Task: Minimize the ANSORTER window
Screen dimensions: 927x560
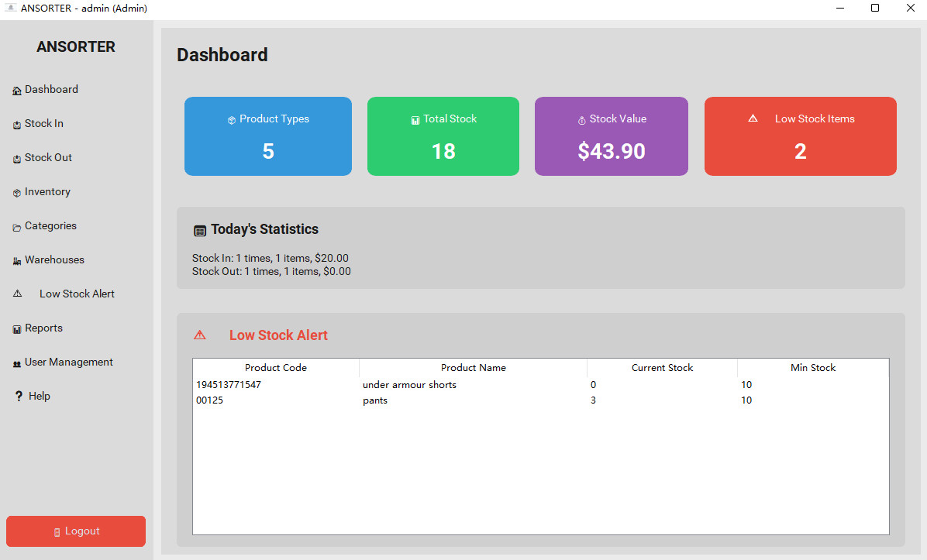Action: (840, 9)
